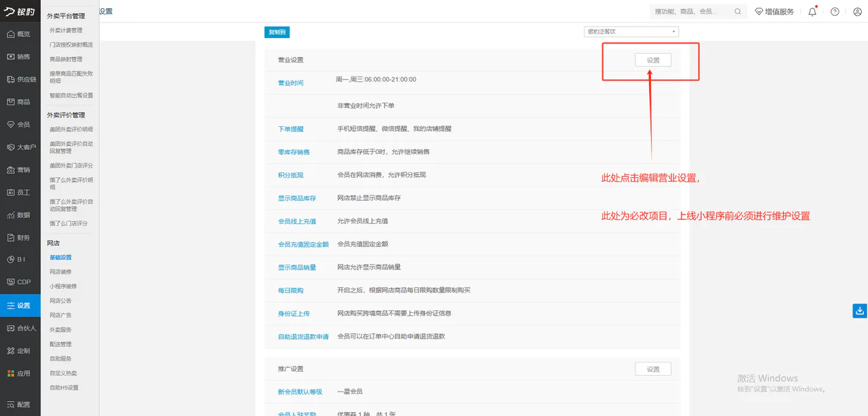
Task: Open 应用 apps in the dark sidebar
Action: pos(20,373)
